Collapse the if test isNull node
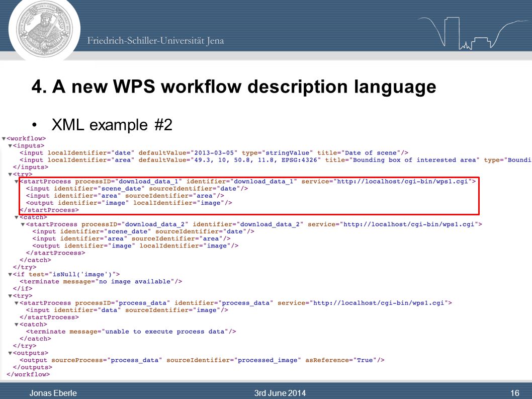The width and height of the screenshot is (532, 399). point(10,274)
